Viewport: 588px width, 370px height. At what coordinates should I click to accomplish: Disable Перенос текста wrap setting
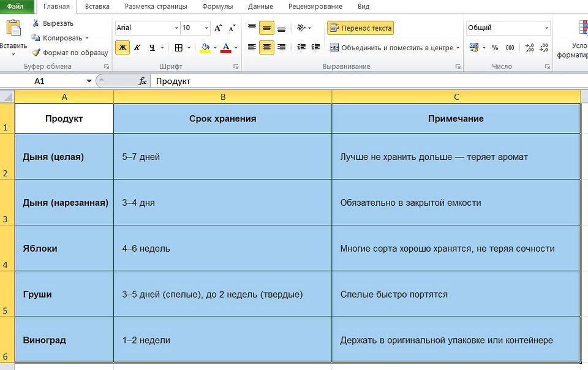[x=361, y=28]
